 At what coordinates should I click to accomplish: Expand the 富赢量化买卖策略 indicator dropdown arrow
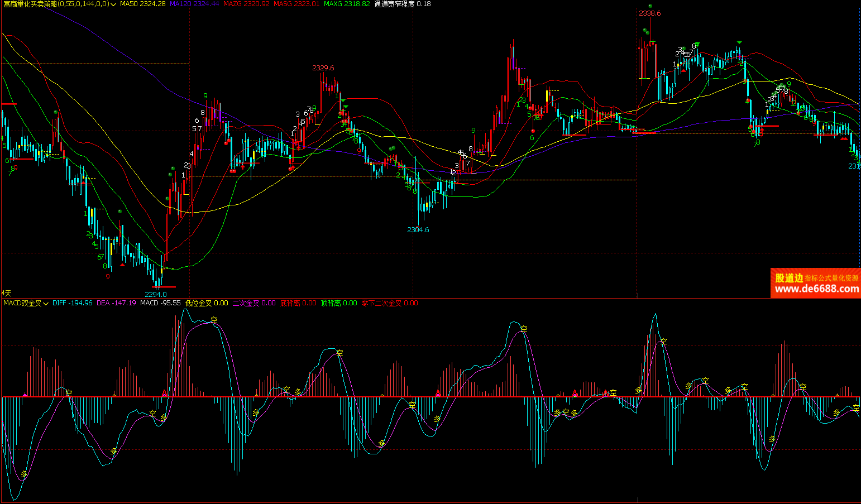point(113,4)
